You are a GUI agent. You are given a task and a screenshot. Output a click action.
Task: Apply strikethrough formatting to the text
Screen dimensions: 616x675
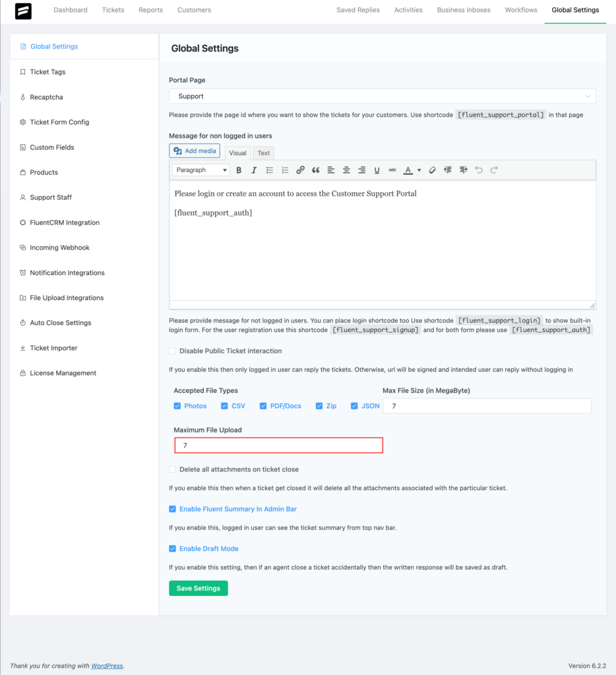coord(392,169)
